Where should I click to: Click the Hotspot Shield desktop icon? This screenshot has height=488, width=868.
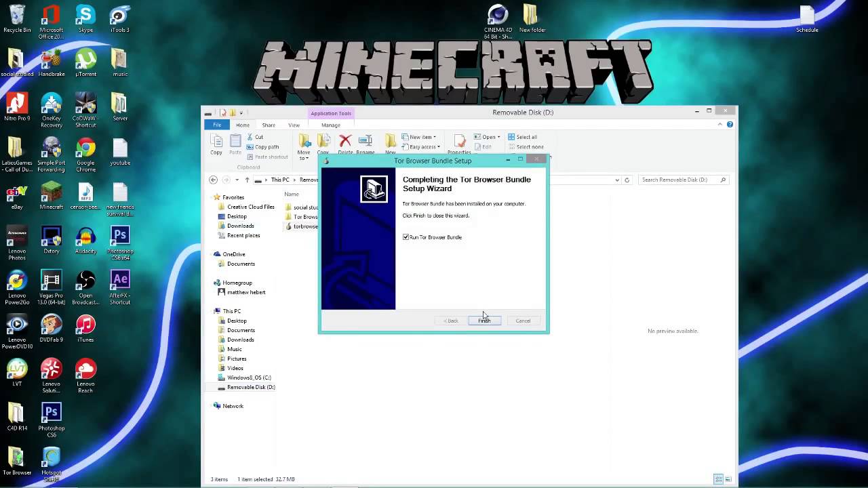51,464
